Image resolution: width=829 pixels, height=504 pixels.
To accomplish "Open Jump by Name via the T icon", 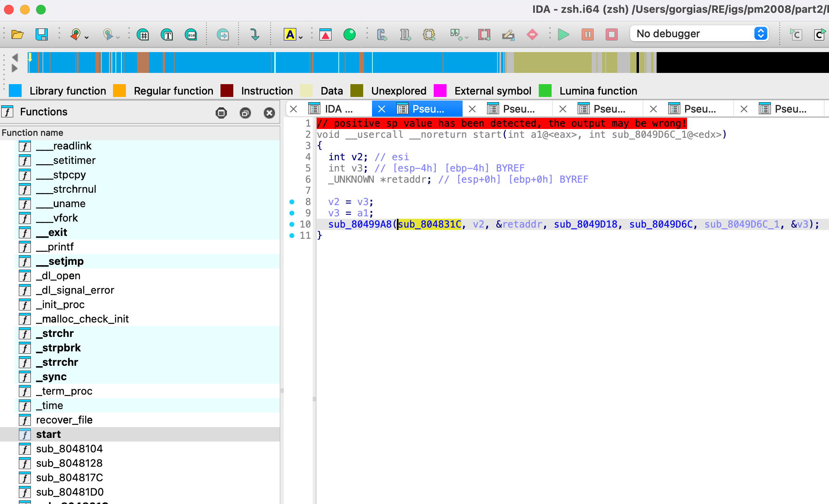I will pos(167,34).
